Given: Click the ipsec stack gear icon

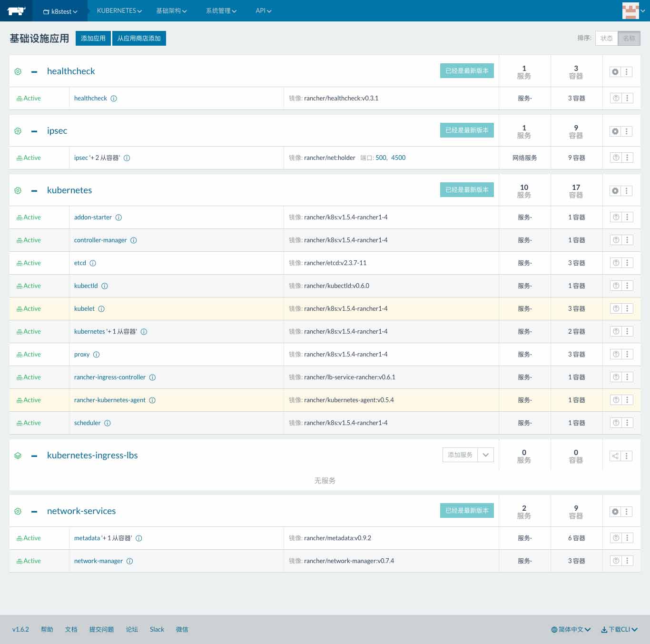Looking at the screenshot, I should click(x=18, y=131).
